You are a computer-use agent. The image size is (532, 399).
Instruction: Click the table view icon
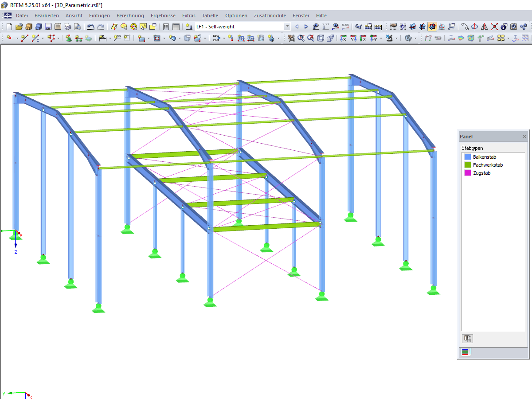click(176, 27)
